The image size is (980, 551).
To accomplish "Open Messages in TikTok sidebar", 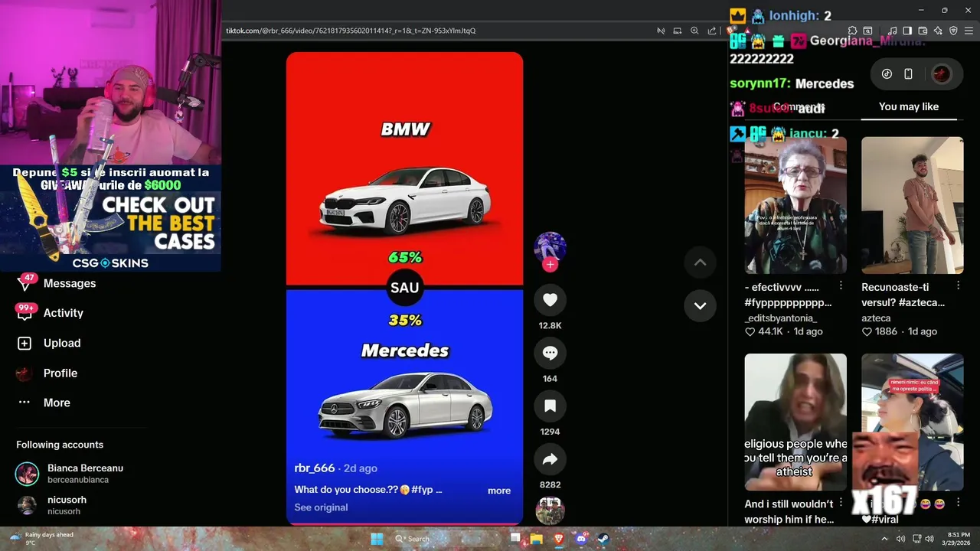I will click(70, 283).
